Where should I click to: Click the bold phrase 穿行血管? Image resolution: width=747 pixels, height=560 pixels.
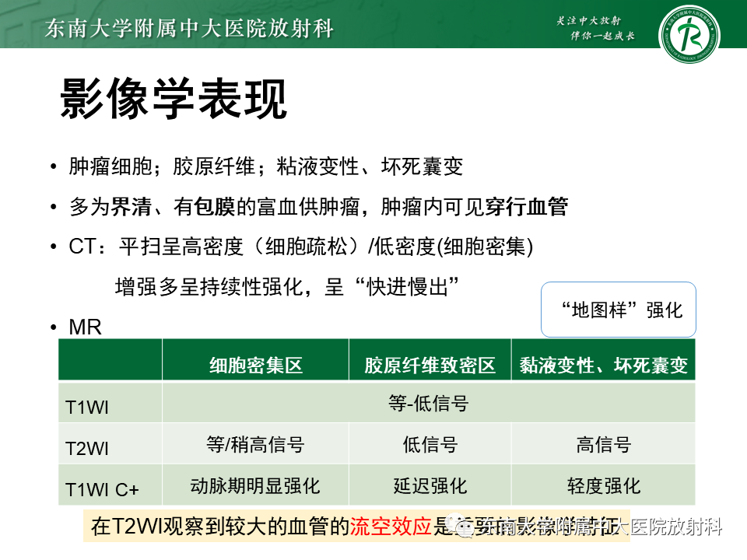pos(527,207)
